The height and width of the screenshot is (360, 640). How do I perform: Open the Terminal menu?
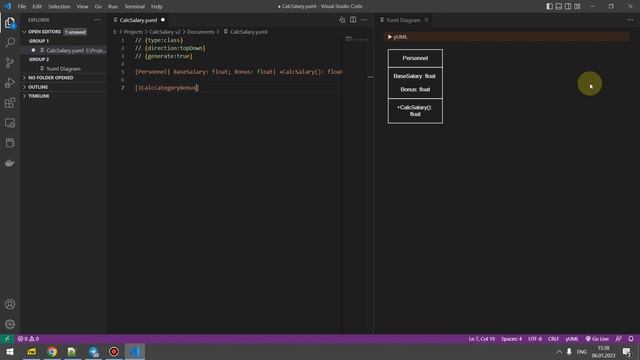134,6
